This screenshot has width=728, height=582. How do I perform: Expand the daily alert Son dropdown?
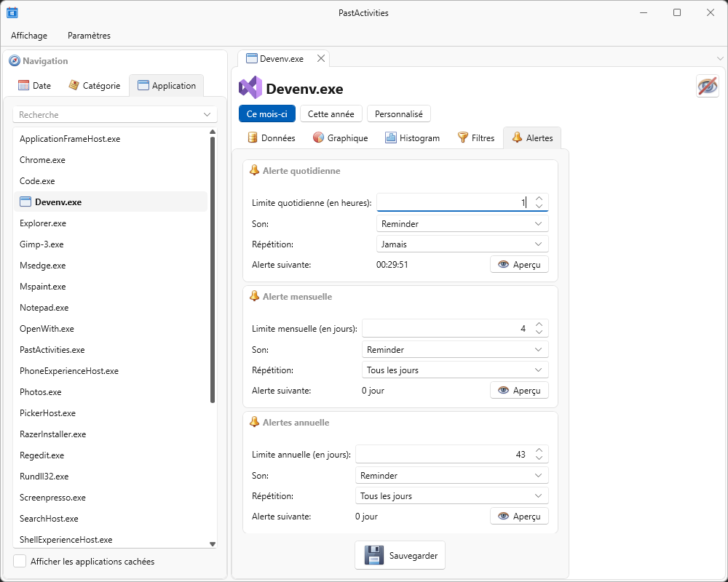(462, 224)
